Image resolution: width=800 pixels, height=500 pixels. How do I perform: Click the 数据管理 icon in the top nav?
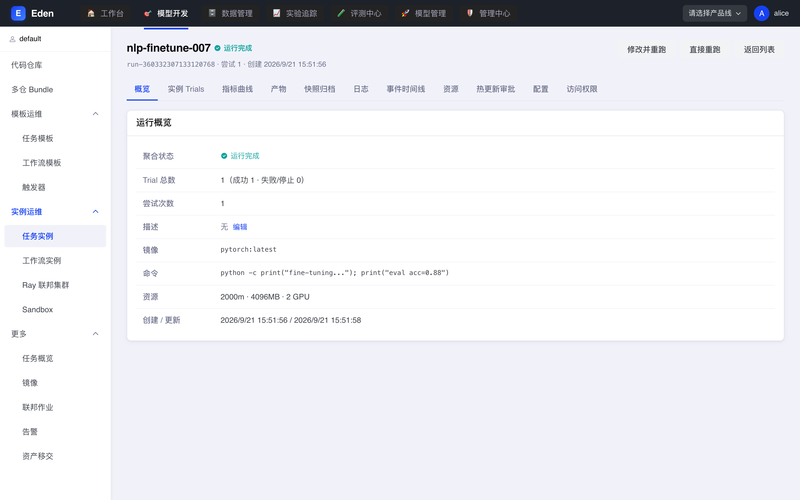point(212,13)
